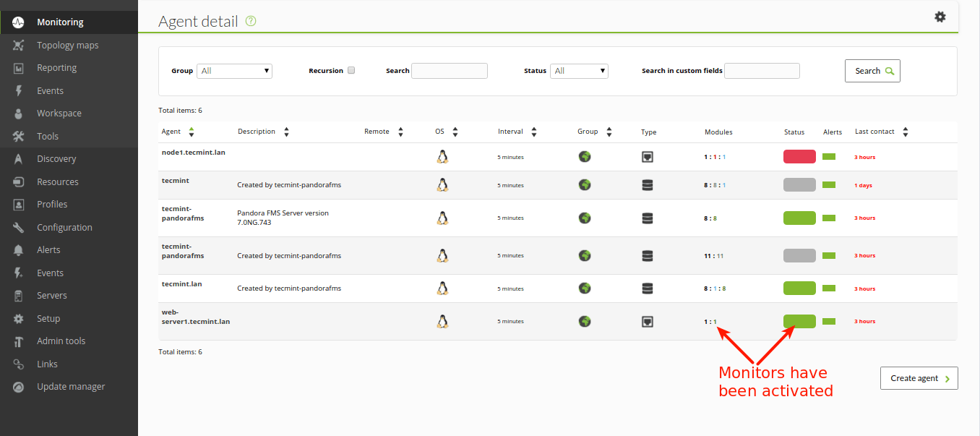Open the Configuration menu item
Image resolution: width=980 pixels, height=436 pixels.
coord(64,227)
